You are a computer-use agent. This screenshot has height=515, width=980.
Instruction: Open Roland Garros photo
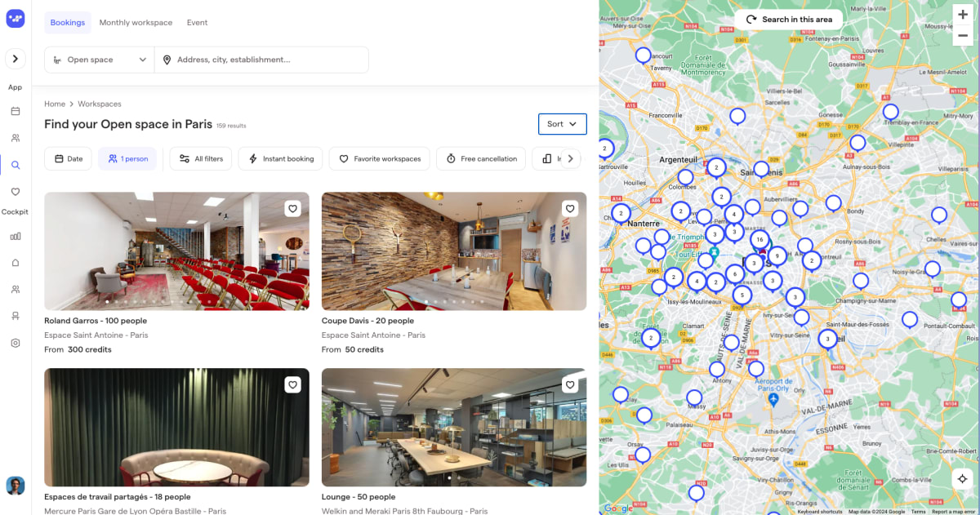pyautogui.click(x=176, y=251)
